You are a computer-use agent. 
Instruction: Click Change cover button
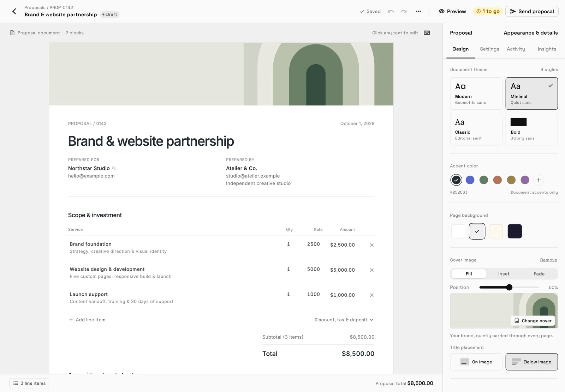coord(533,321)
